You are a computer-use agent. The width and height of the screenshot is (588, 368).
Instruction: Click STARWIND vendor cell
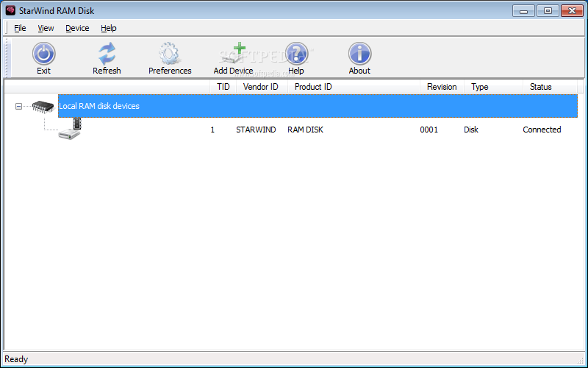pyautogui.click(x=256, y=130)
